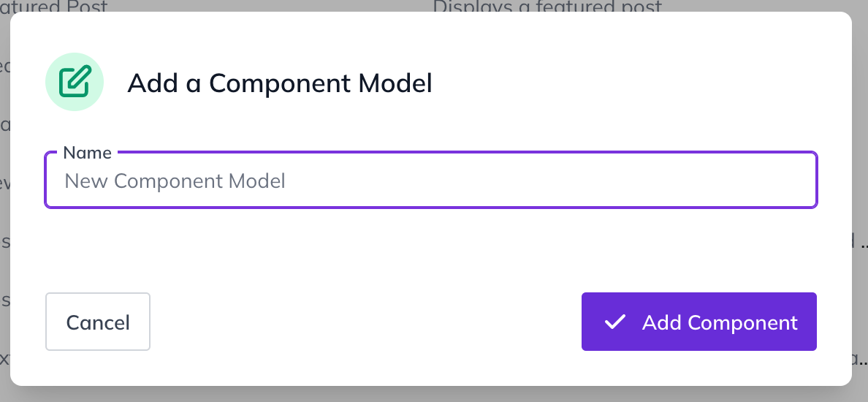Click the white dialog area right of the heading
The width and height of the screenshot is (868, 402).
636,83
